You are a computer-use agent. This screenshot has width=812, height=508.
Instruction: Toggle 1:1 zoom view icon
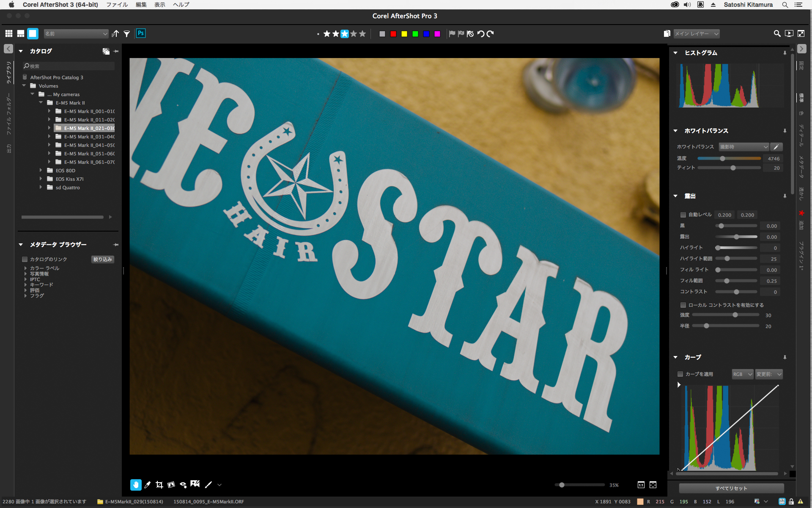641,485
